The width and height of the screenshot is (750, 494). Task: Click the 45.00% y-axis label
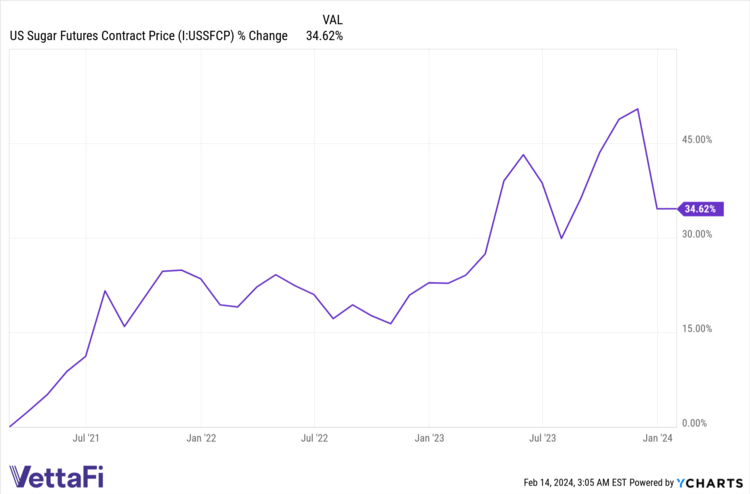tap(696, 140)
